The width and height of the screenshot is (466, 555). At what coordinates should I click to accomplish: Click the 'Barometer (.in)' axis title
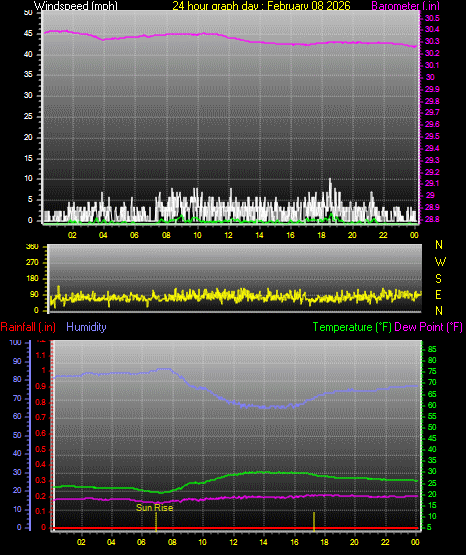coord(405,6)
